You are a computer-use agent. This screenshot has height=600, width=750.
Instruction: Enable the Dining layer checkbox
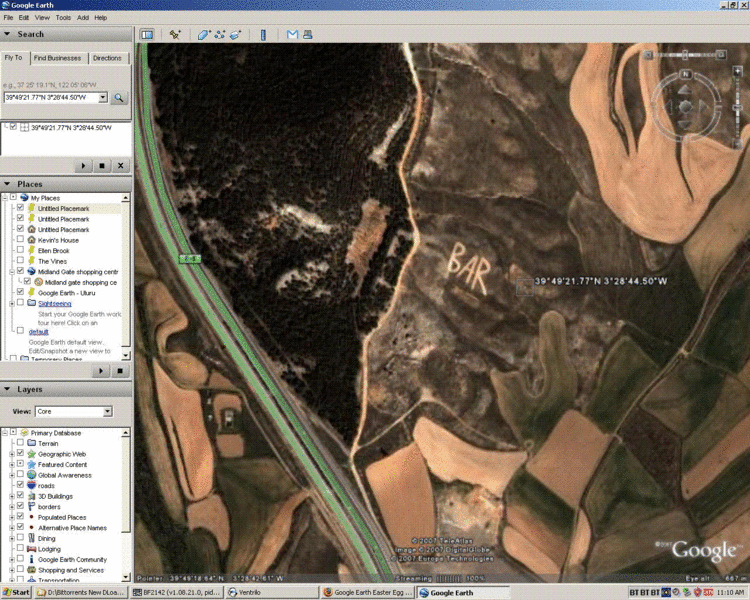20,537
